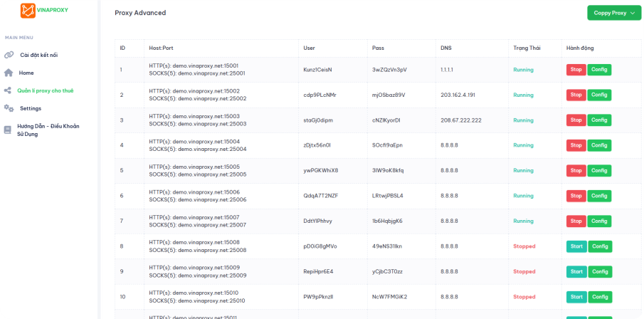This screenshot has width=644, height=319.
Task: Click Running status of proxy ID 6
Action: pos(523,196)
